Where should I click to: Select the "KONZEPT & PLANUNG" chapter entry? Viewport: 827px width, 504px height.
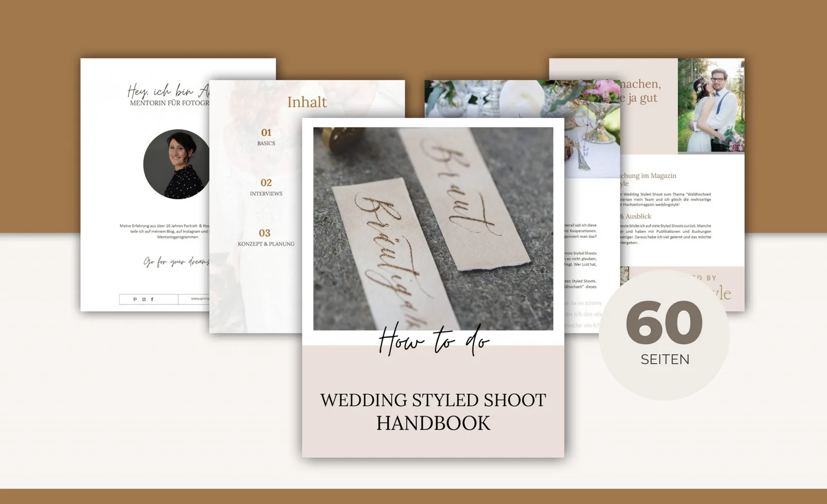point(266,243)
